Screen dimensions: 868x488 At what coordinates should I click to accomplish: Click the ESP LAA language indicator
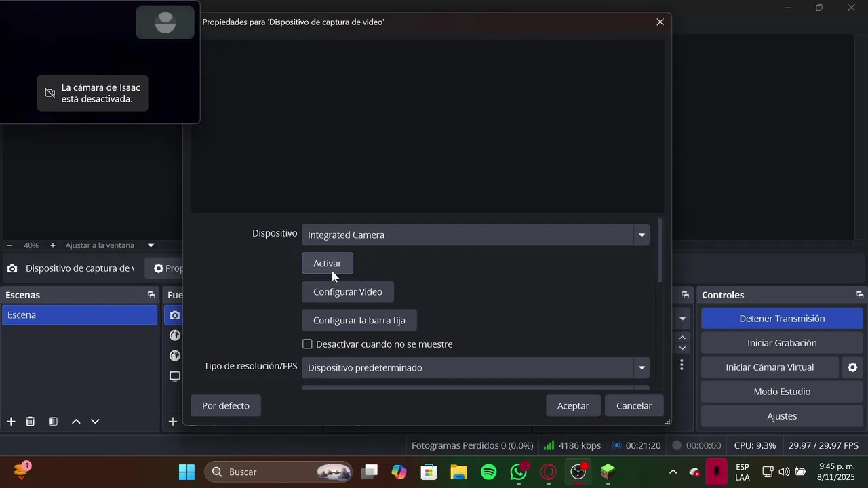point(743,472)
